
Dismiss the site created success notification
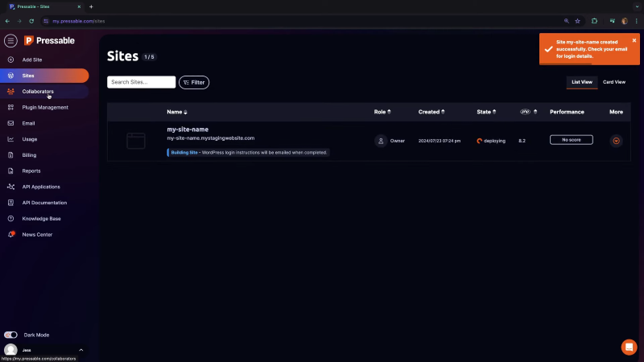634,40
